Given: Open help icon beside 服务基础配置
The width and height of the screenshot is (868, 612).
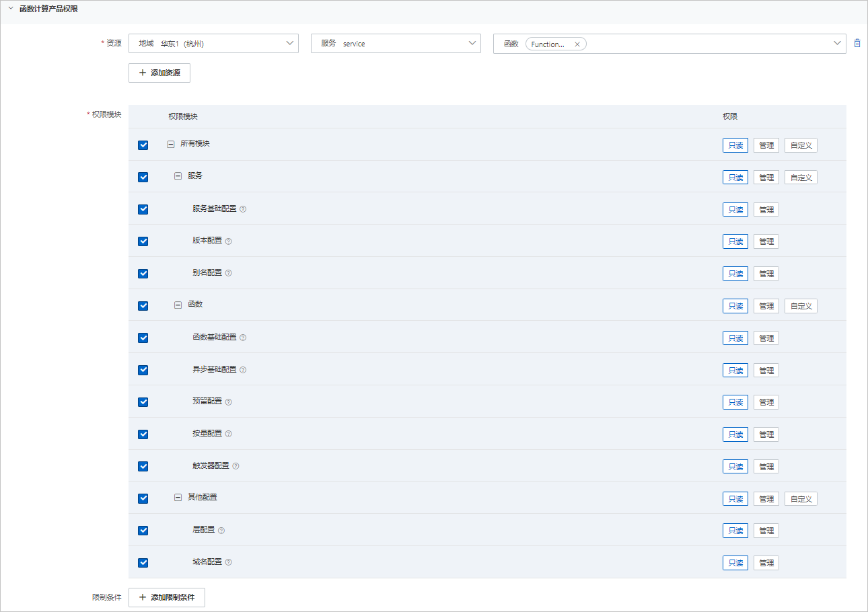Looking at the screenshot, I should pos(243,209).
